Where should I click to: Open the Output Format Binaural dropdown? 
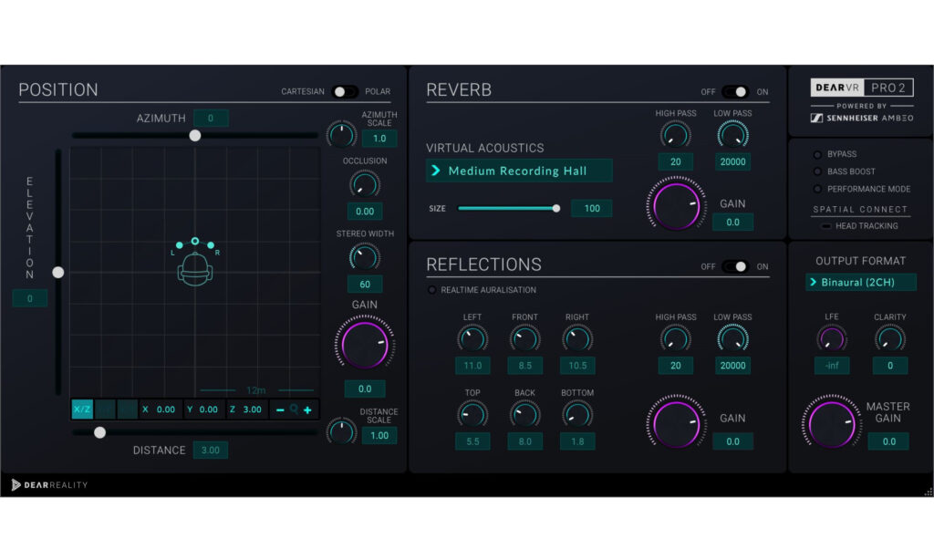[861, 283]
